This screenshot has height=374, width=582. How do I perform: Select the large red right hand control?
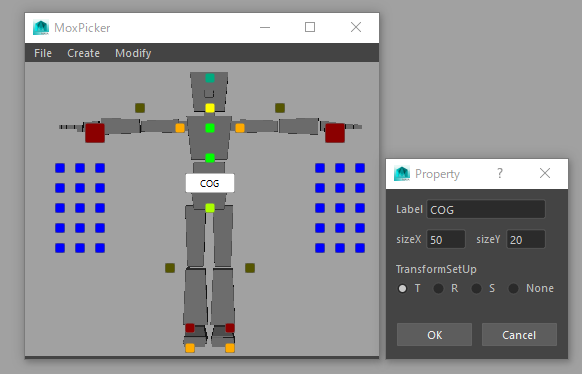tap(335, 133)
